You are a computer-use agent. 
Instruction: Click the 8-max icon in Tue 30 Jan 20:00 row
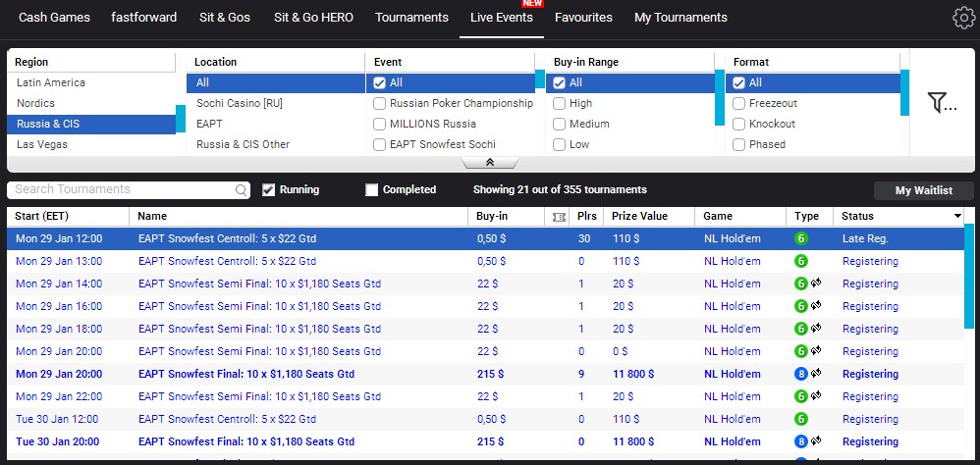coord(801,441)
